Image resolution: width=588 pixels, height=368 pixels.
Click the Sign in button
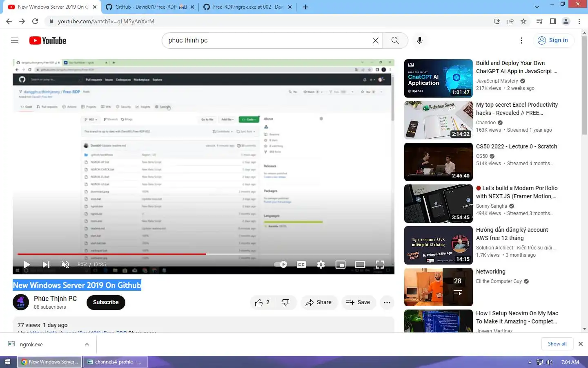[553, 40]
